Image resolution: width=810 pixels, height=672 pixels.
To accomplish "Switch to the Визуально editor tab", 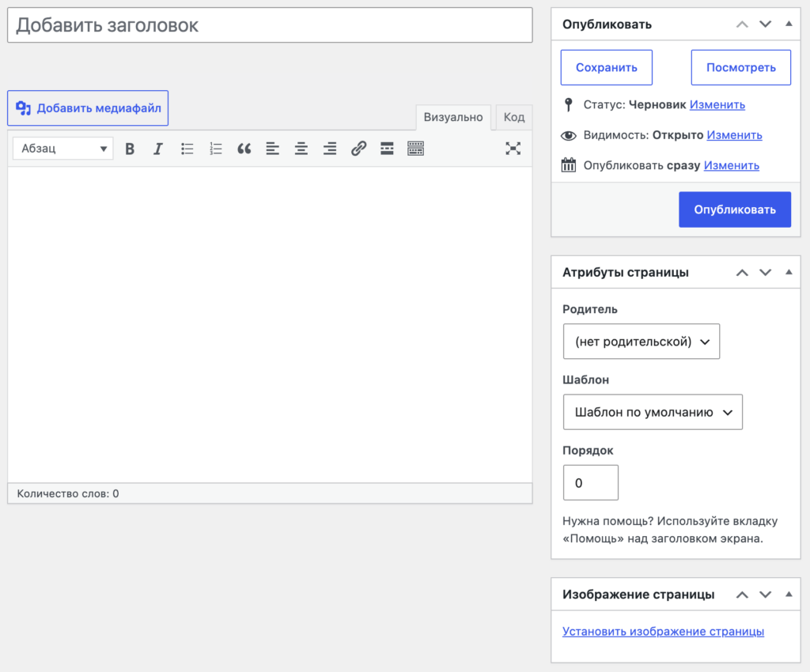I will click(x=453, y=117).
